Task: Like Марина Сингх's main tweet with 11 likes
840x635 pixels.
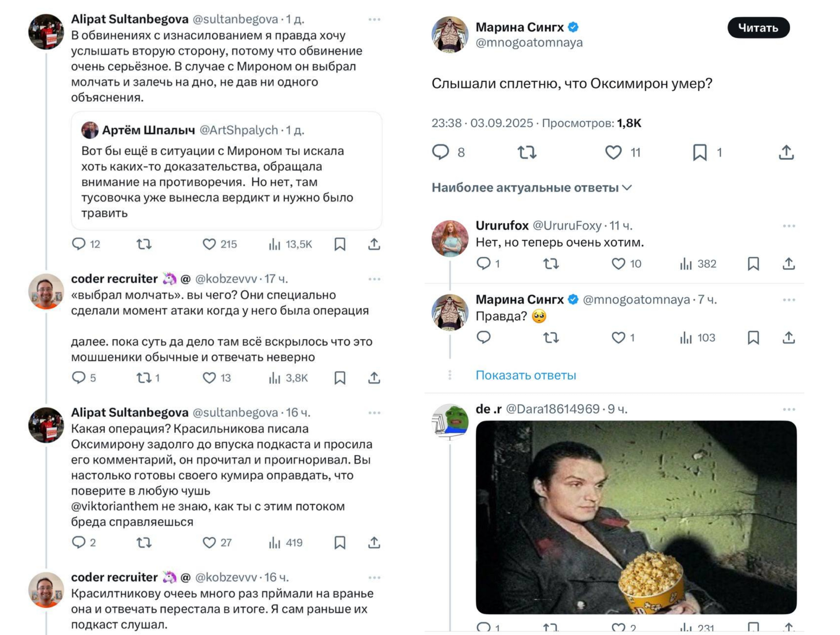Action: coord(613,152)
